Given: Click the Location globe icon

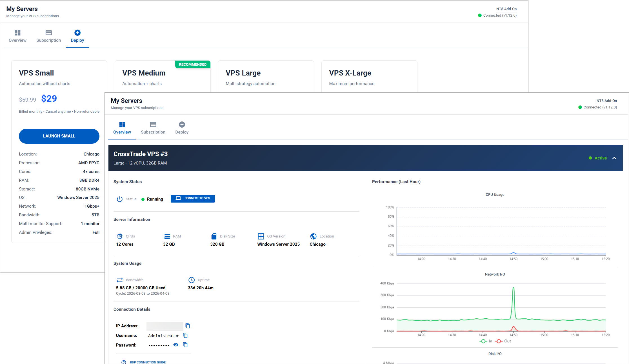Looking at the screenshot, I should tap(313, 236).
